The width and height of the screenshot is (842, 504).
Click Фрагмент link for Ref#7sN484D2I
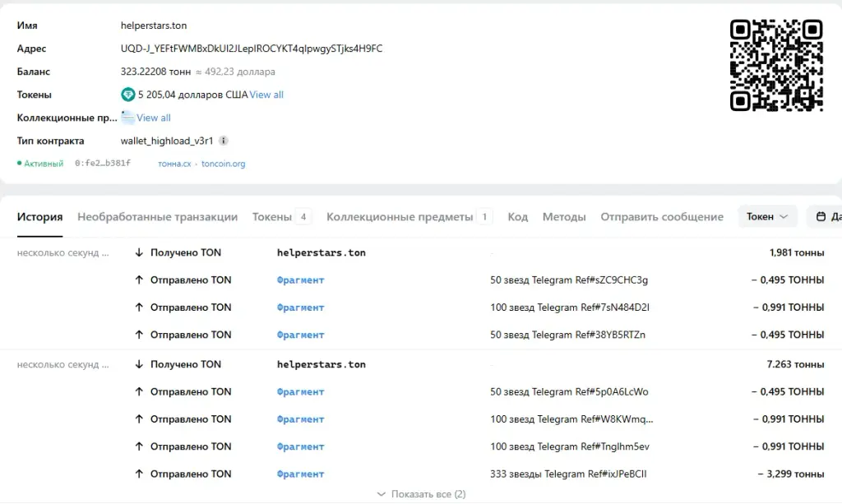click(301, 307)
